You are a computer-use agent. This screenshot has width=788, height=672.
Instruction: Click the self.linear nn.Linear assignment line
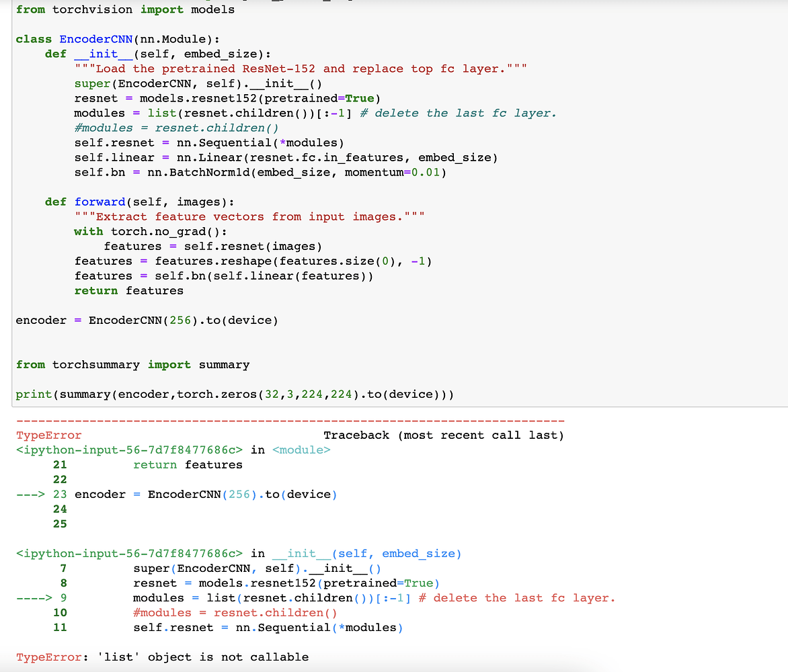tap(285, 157)
